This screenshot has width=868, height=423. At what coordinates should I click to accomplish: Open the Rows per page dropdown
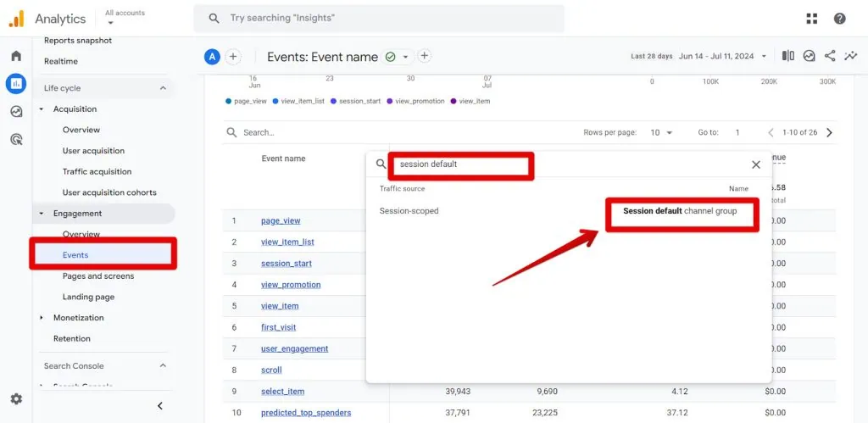click(661, 132)
